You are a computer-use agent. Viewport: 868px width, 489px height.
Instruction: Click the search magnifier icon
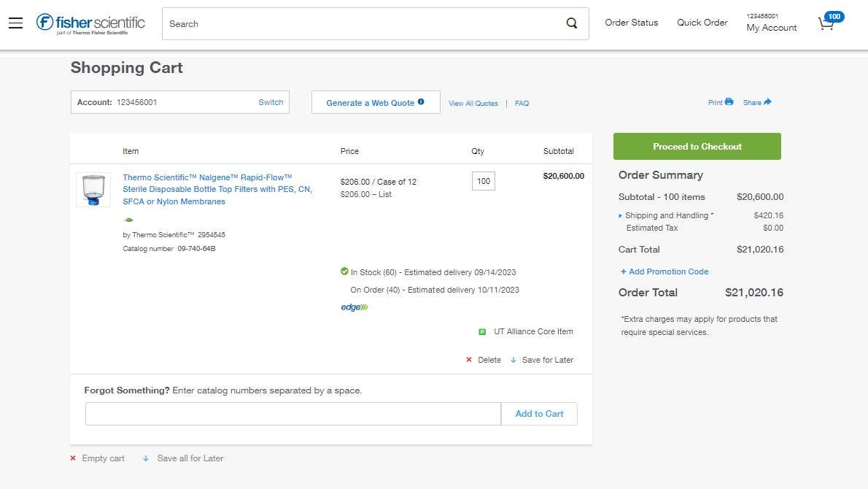(x=572, y=23)
